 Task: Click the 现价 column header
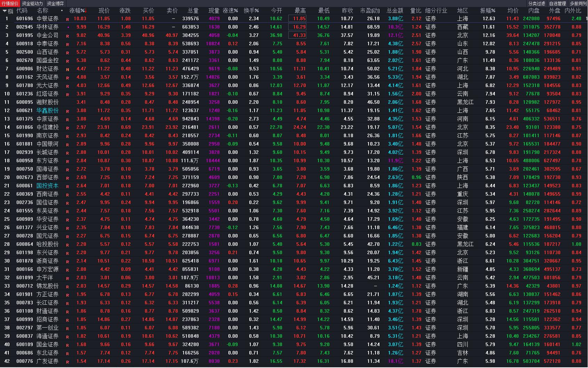pyautogui.click(x=104, y=11)
